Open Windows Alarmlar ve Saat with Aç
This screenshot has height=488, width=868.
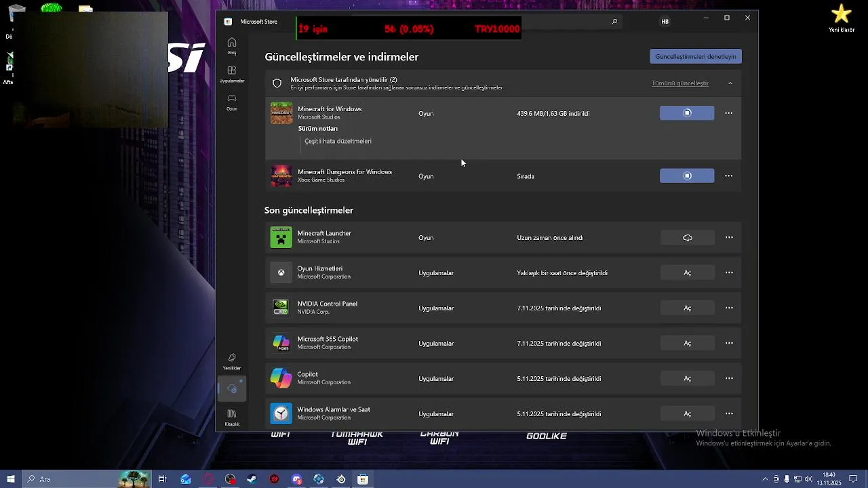687,414
